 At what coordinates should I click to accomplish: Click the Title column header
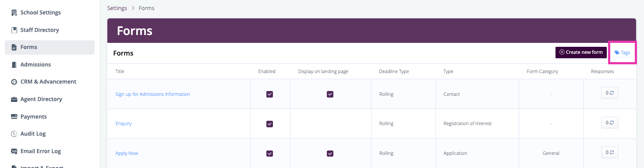[x=120, y=71]
